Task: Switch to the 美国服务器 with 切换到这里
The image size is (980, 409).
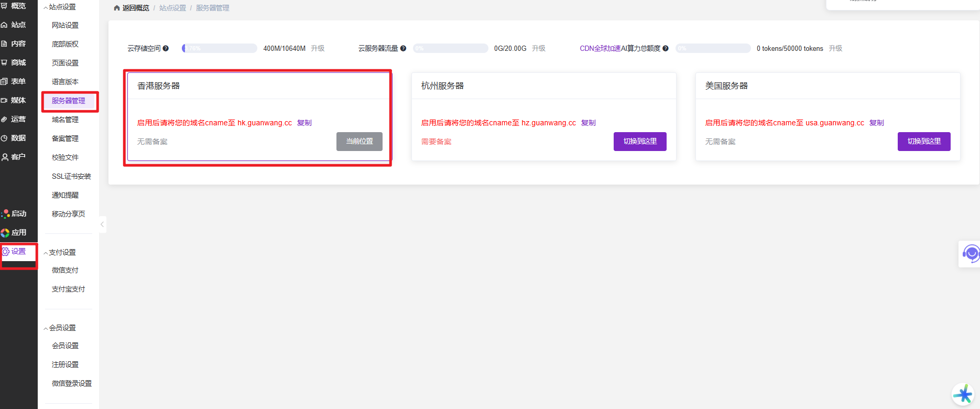Action: pyautogui.click(x=923, y=142)
